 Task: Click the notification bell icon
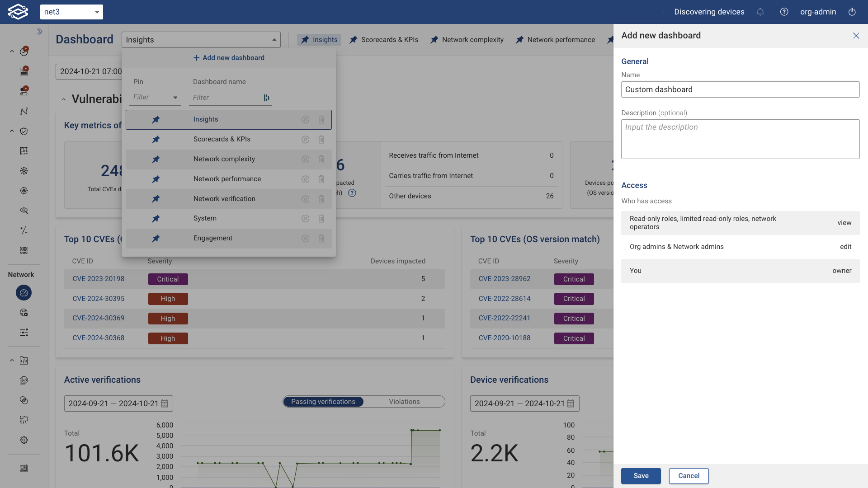(x=760, y=12)
